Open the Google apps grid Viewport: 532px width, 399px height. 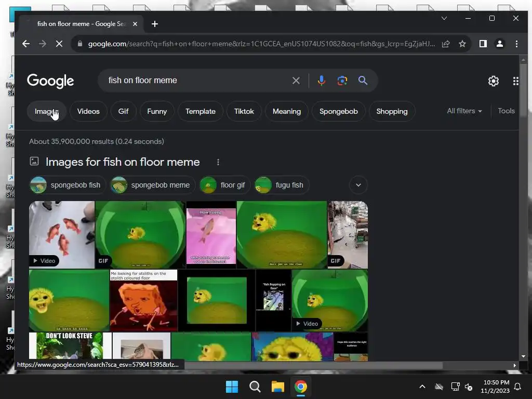click(515, 81)
